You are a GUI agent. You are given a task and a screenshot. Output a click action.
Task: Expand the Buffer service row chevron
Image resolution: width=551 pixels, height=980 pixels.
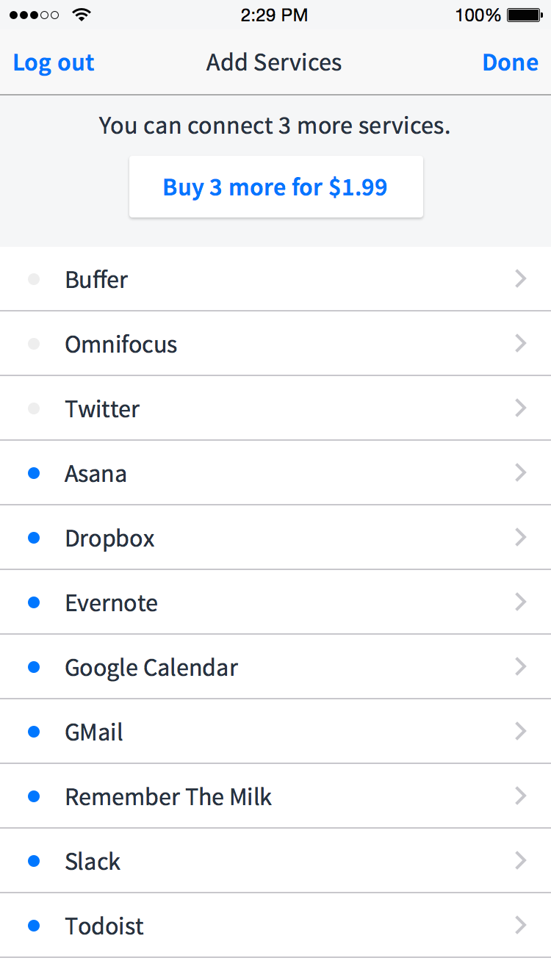(521, 278)
